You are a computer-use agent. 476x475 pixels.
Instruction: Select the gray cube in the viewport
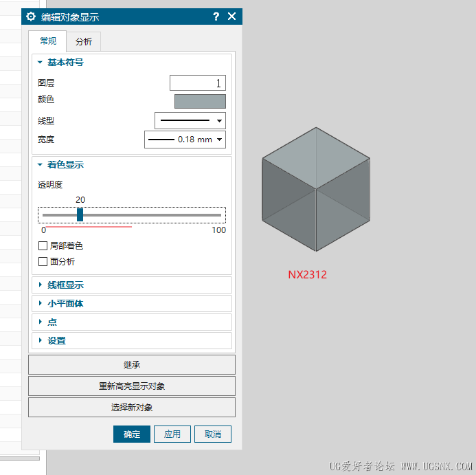pyautogui.click(x=316, y=189)
